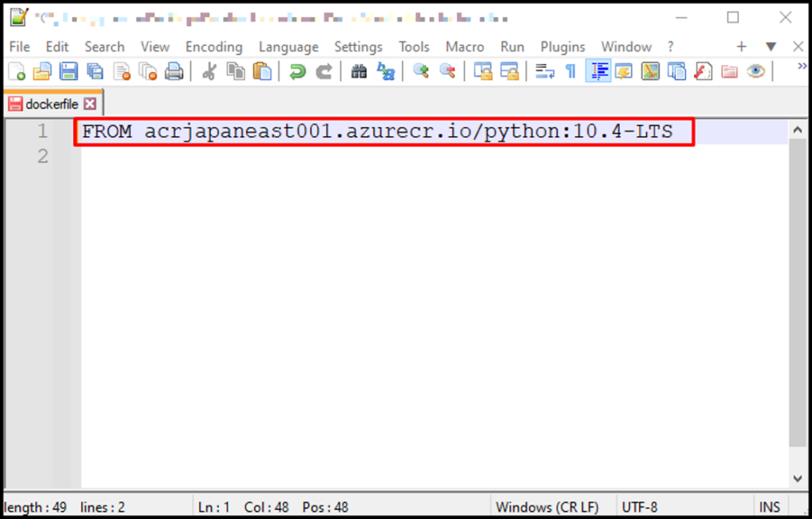
Task: Open the Document List icon
Action: 676,71
